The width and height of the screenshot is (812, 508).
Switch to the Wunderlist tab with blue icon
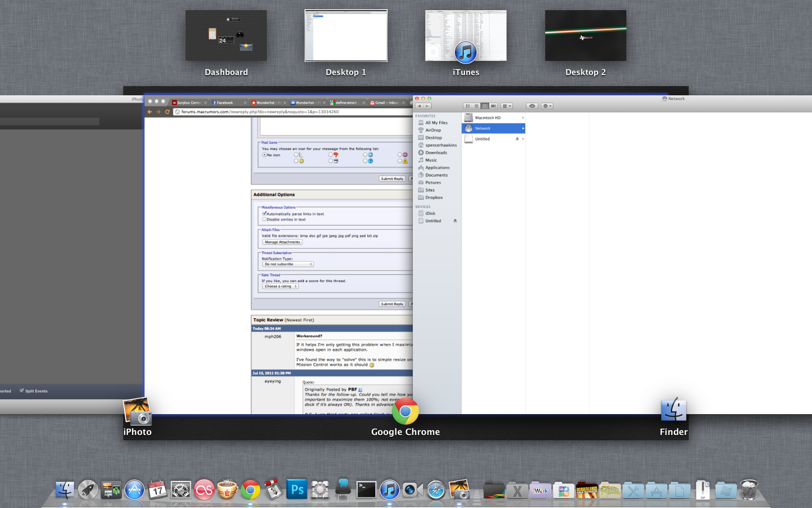[x=307, y=103]
